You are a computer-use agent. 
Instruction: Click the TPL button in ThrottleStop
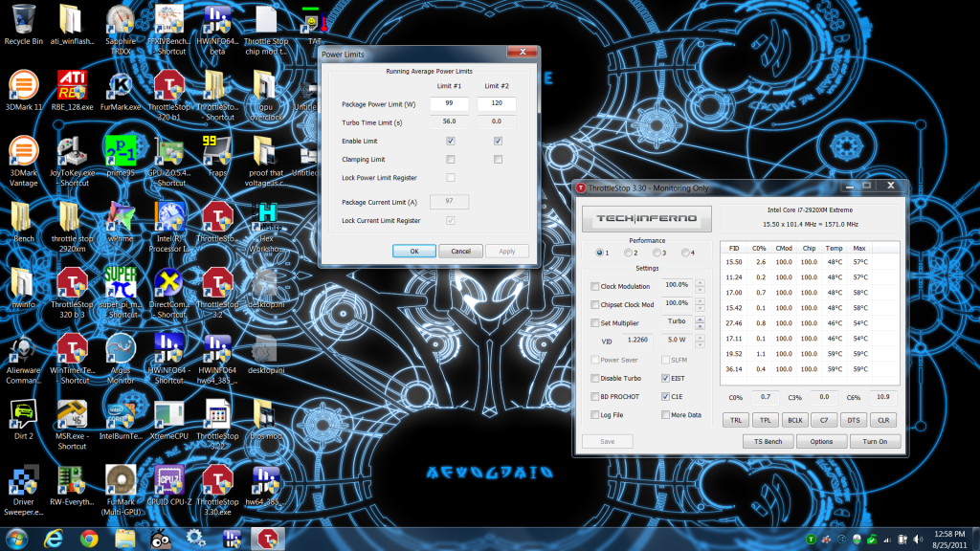(765, 421)
